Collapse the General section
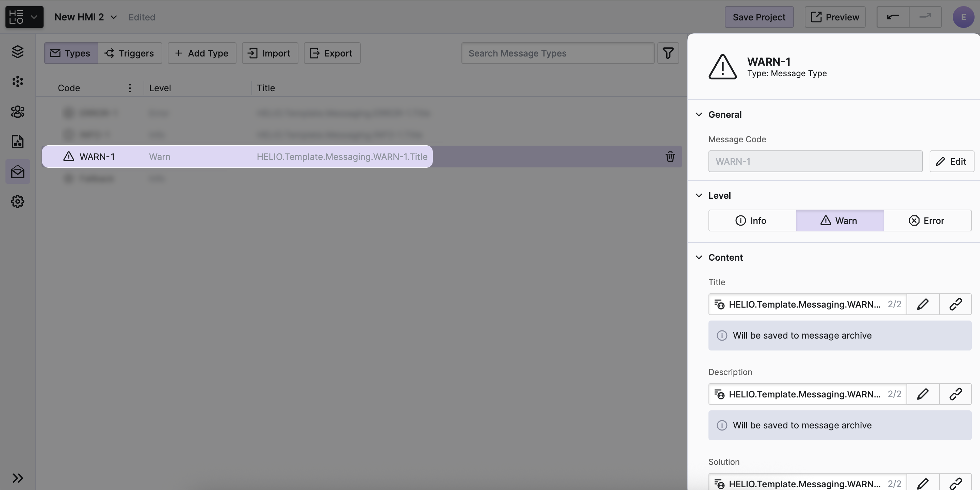 699,115
